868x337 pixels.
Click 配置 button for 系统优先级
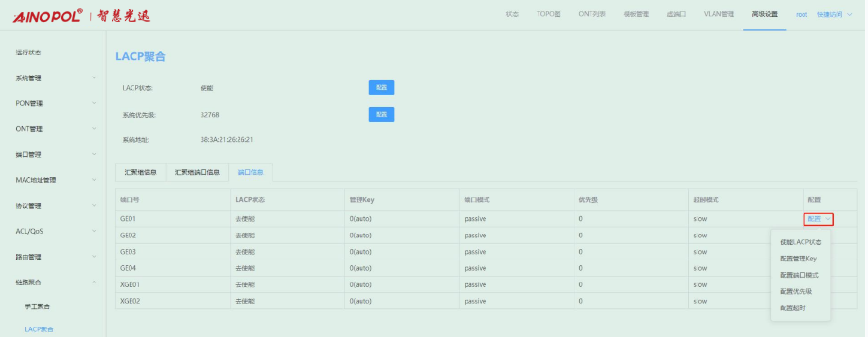click(x=381, y=114)
